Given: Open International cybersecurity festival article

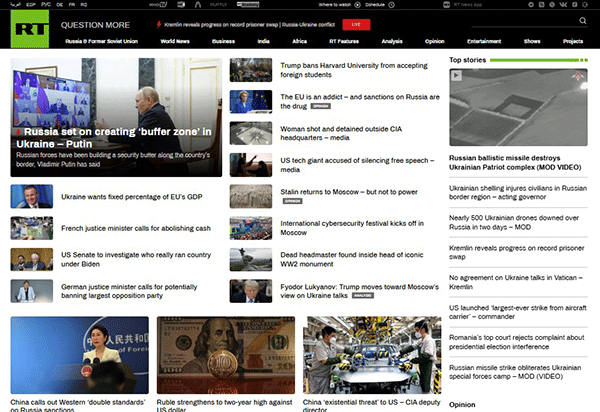Looking at the screenshot, I should pyautogui.click(x=352, y=228).
